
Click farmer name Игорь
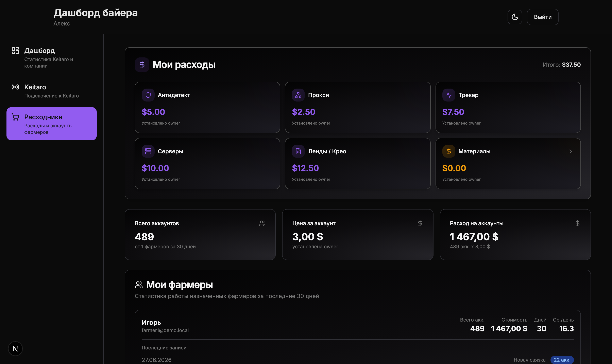(x=151, y=322)
